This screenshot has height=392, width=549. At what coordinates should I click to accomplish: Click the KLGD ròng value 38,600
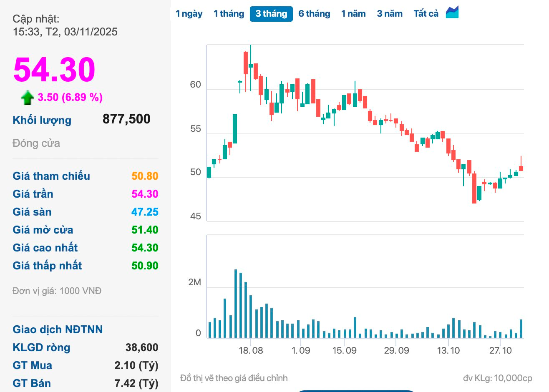tap(142, 347)
